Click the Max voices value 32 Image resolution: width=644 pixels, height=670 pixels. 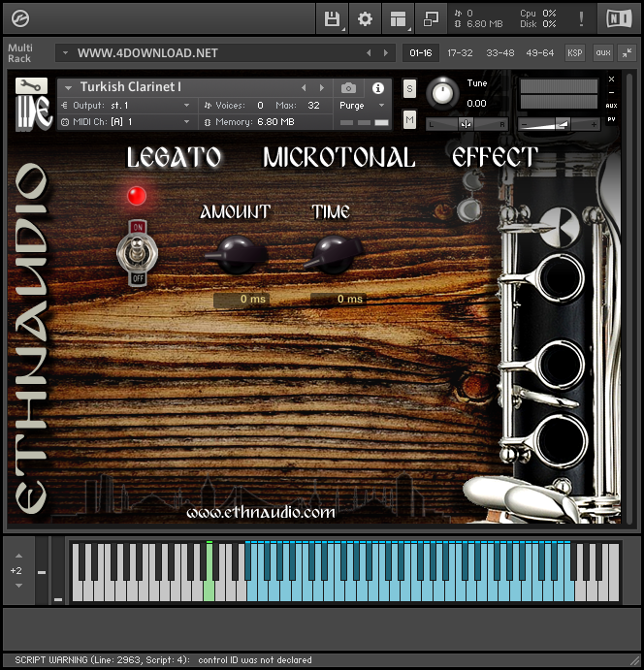[x=313, y=105]
